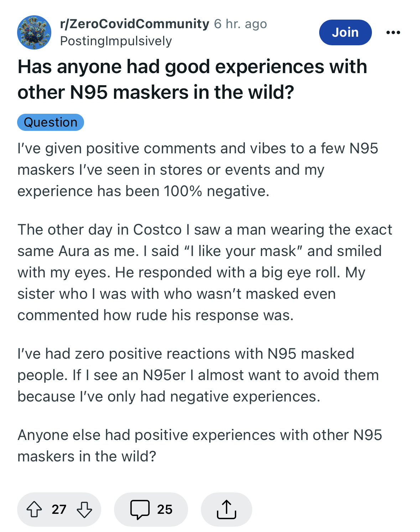
Task: Join the ZeroCovidCommunity subreddit
Action: [345, 32]
